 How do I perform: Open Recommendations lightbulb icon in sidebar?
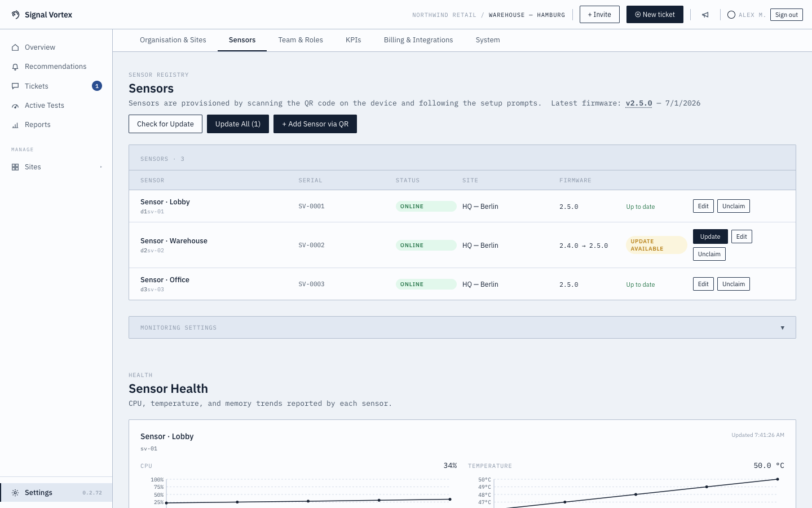(x=15, y=67)
